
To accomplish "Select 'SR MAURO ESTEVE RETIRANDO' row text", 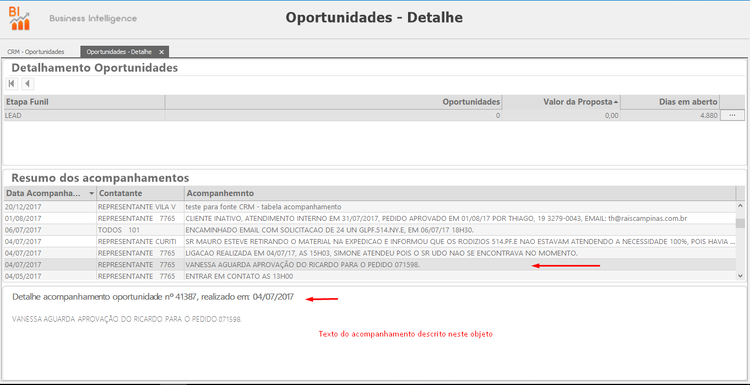I will coord(460,242).
